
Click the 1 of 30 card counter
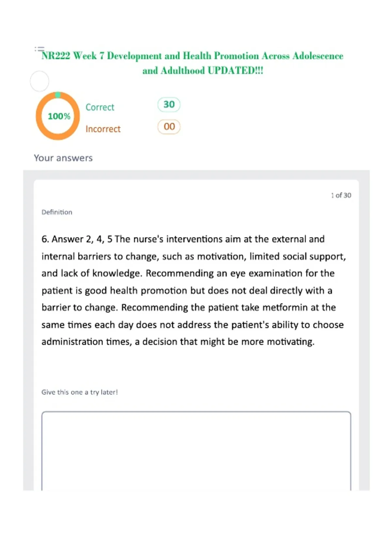[x=341, y=195]
